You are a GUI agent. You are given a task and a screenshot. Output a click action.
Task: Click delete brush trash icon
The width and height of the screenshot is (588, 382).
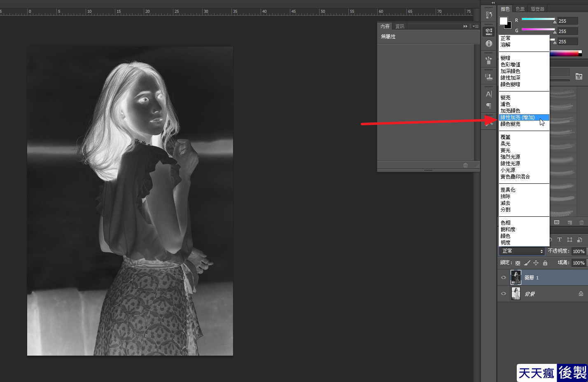pyautogui.click(x=581, y=223)
